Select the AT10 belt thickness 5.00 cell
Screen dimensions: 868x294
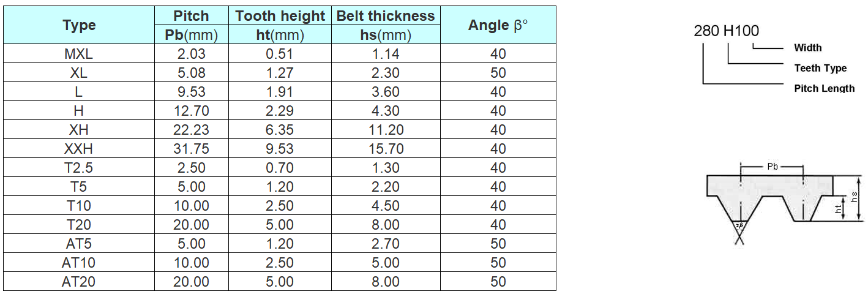pos(386,263)
